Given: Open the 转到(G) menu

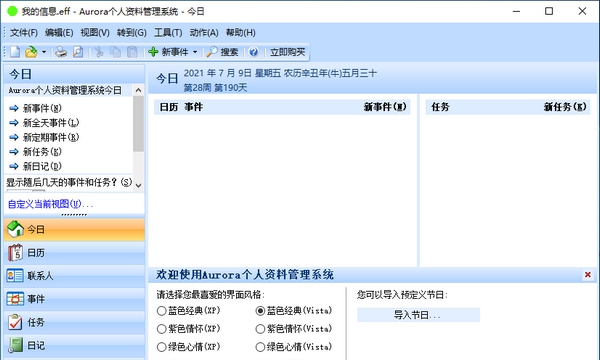Looking at the screenshot, I should pyautogui.click(x=132, y=33).
